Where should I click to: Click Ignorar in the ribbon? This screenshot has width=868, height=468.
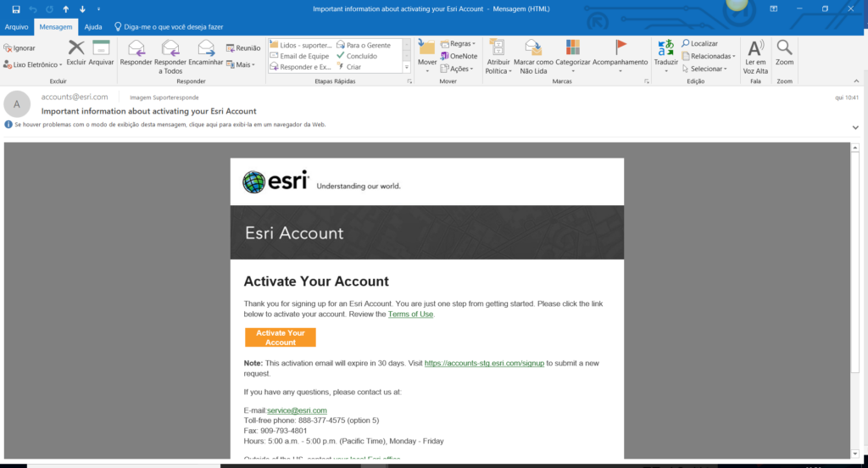coord(19,48)
